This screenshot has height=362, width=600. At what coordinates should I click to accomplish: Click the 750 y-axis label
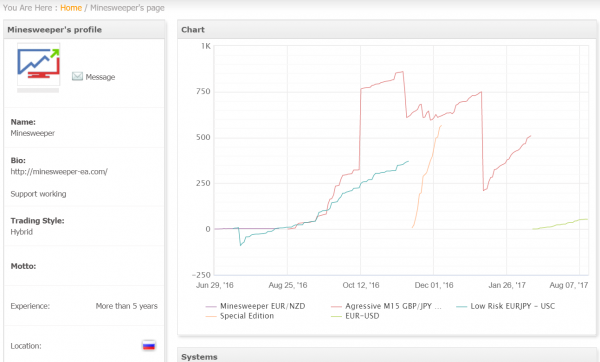tap(204, 91)
